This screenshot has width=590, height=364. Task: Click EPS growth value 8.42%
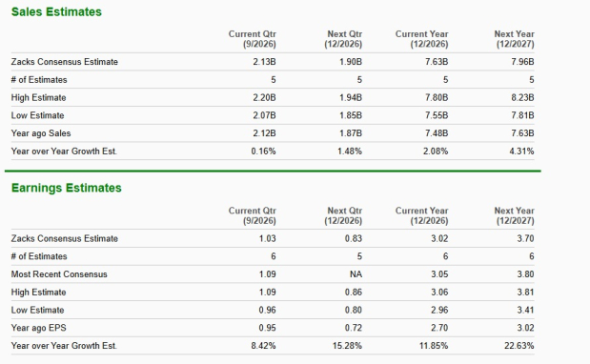[263, 346]
